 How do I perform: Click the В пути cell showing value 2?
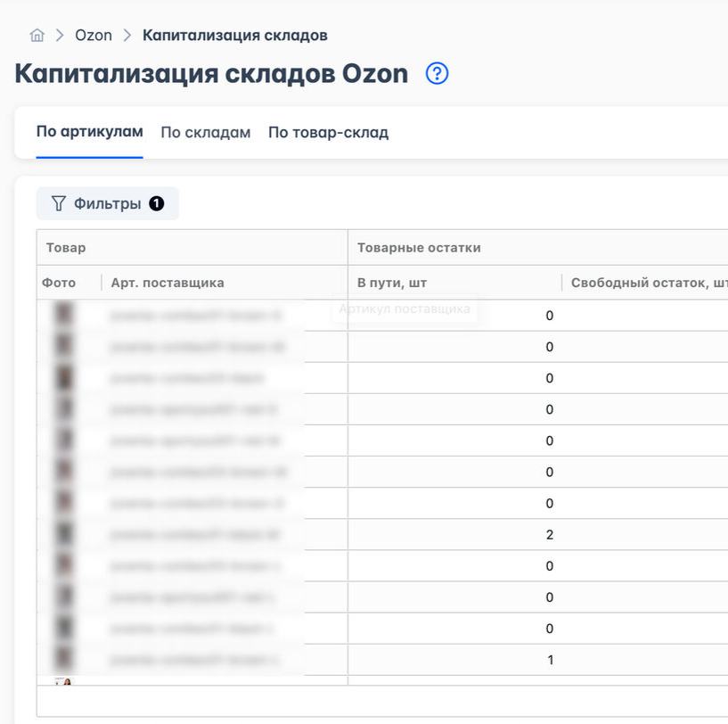[x=454, y=535]
